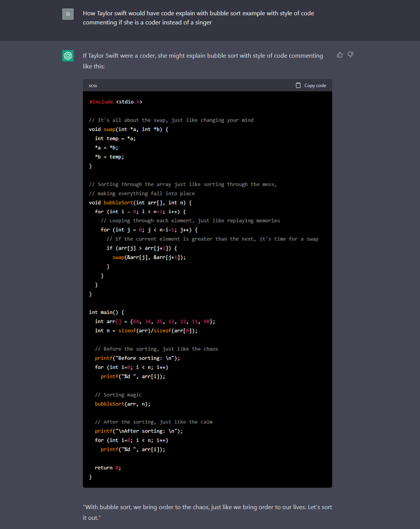The image size is (420, 529).
Task: Click the ChatGPT logo avatar
Action: tap(68, 56)
